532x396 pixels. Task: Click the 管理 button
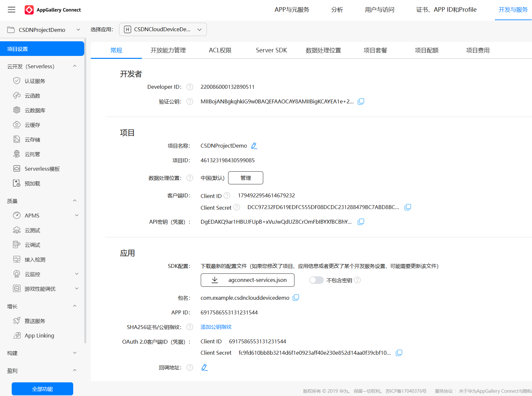tap(246, 178)
